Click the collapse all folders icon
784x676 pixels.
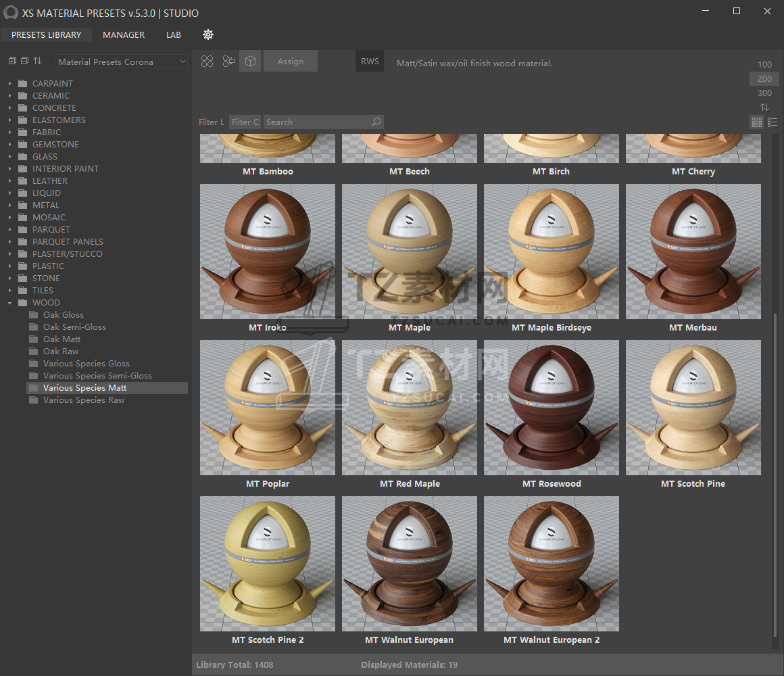click(x=24, y=61)
